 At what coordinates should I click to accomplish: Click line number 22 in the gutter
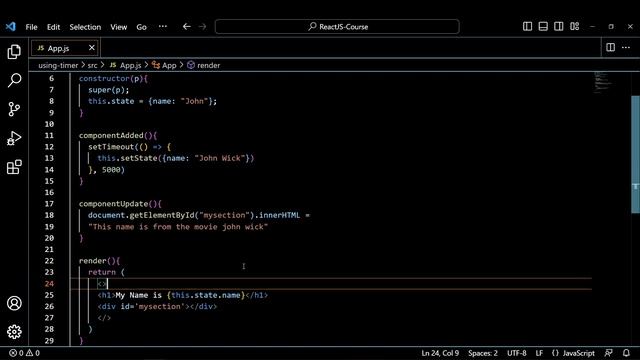click(49, 261)
